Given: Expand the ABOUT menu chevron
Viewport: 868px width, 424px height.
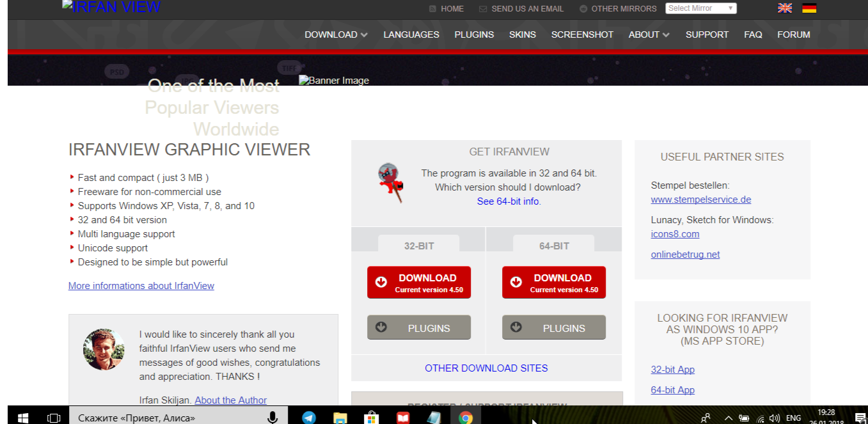Looking at the screenshot, I should (665, 35).
